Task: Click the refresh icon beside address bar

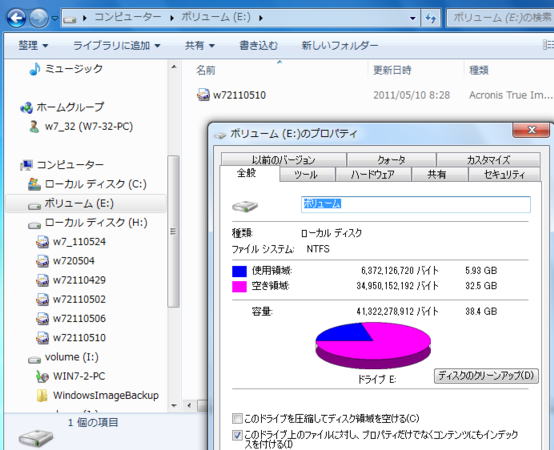Action: (430, 18)
